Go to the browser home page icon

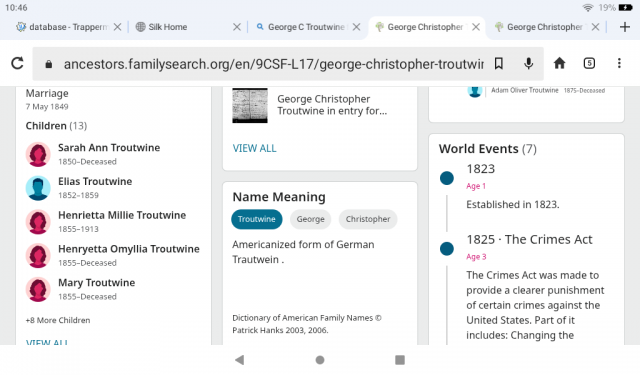(x=559, y=63)
